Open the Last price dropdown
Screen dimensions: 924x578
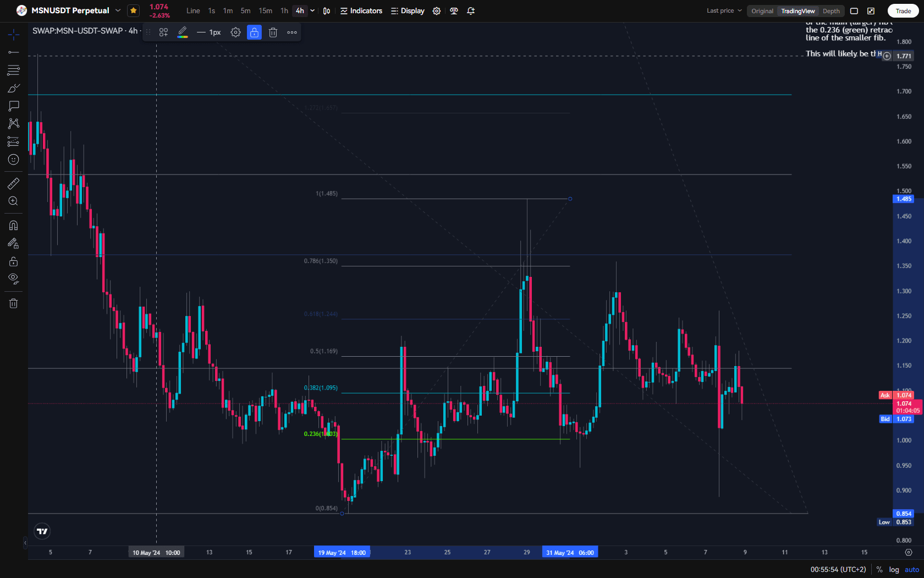coord(724,10)
